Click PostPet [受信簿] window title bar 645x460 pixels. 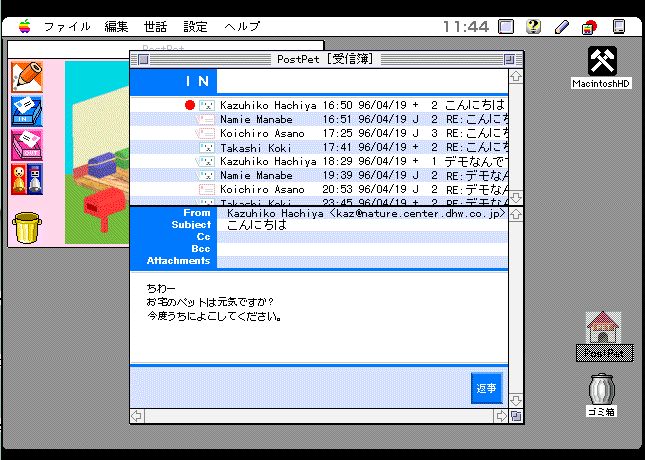pyautogui.click(x=327, y=59)
